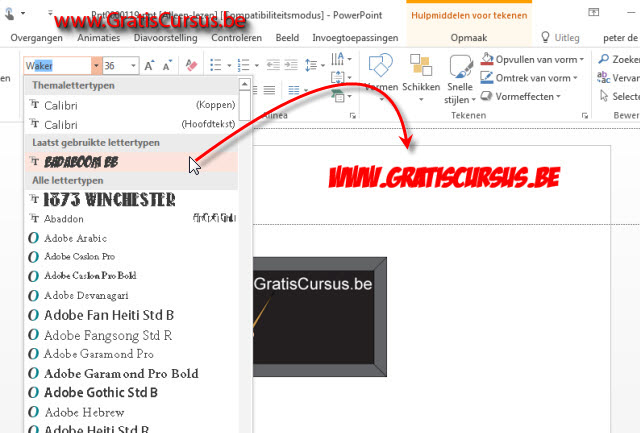Expand bullet list style dropdown arrow
The height and width of the screenshot is (433, 640).
point(229,65)
